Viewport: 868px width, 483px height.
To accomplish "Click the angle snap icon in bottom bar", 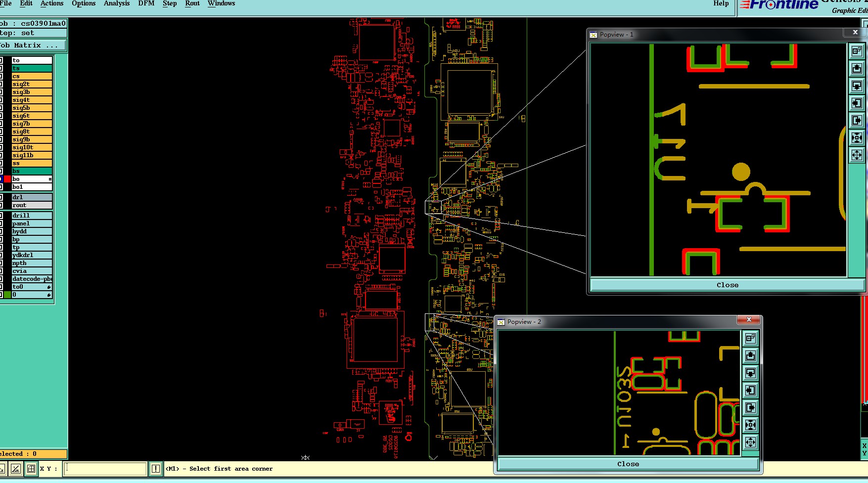I will [x=16, y=469].
